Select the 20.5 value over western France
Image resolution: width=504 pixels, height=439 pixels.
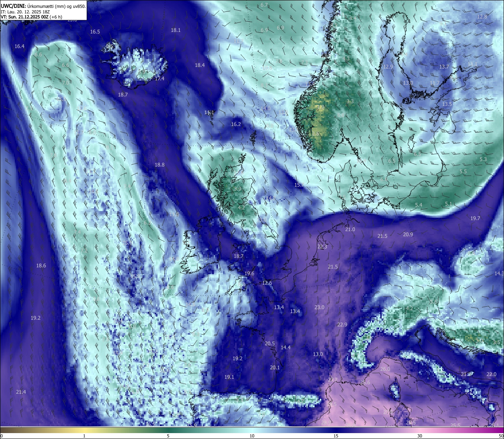(x=270, y=344)
